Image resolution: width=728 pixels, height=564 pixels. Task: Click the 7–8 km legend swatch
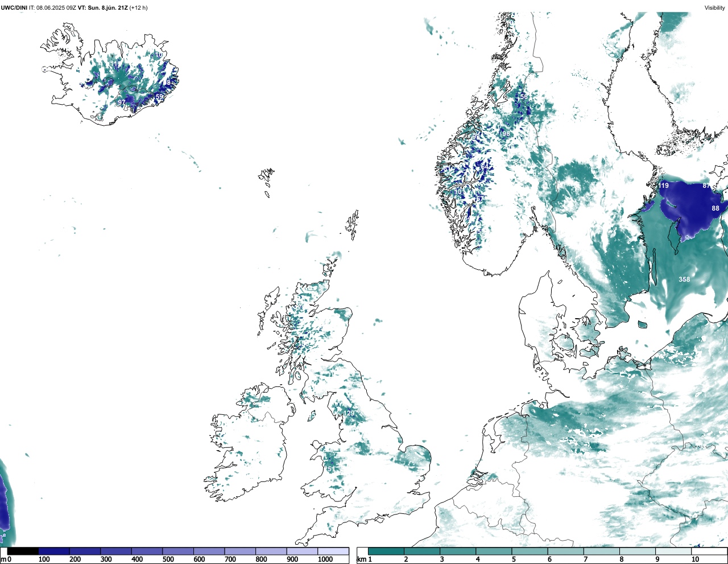pos(602,551)
